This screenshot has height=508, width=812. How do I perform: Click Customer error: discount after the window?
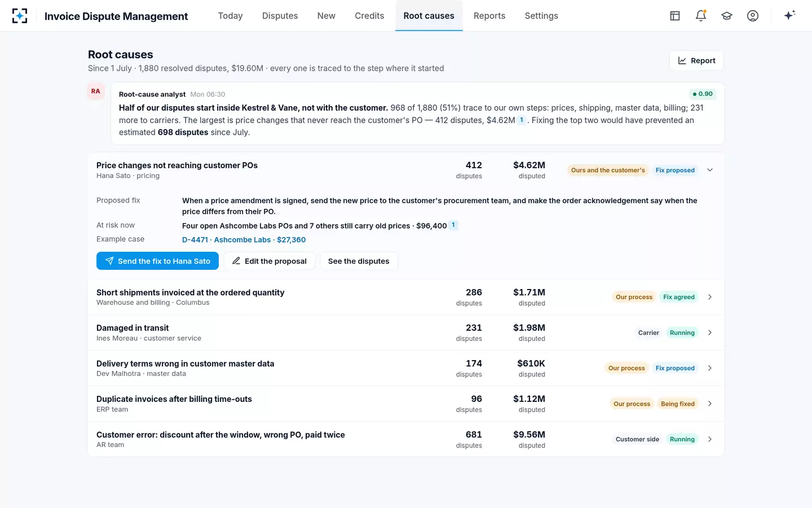click(x=220, y=435)
